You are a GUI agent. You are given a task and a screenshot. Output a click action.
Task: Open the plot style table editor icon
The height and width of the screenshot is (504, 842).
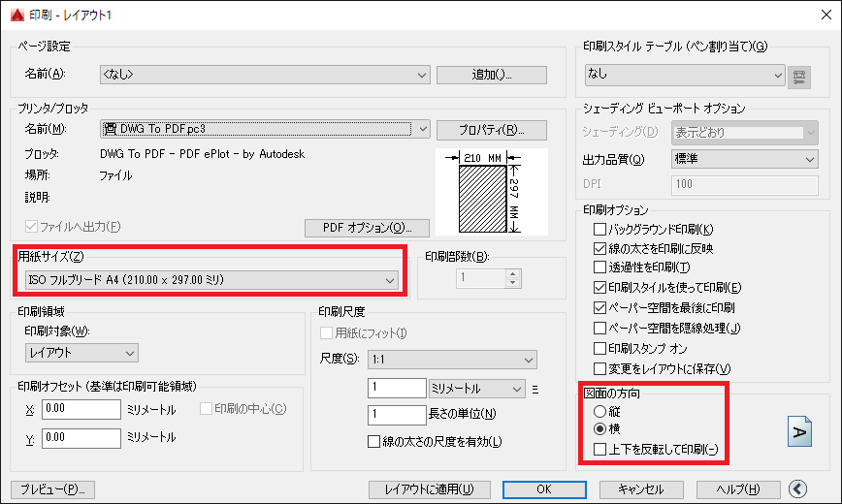click(799, 77)
